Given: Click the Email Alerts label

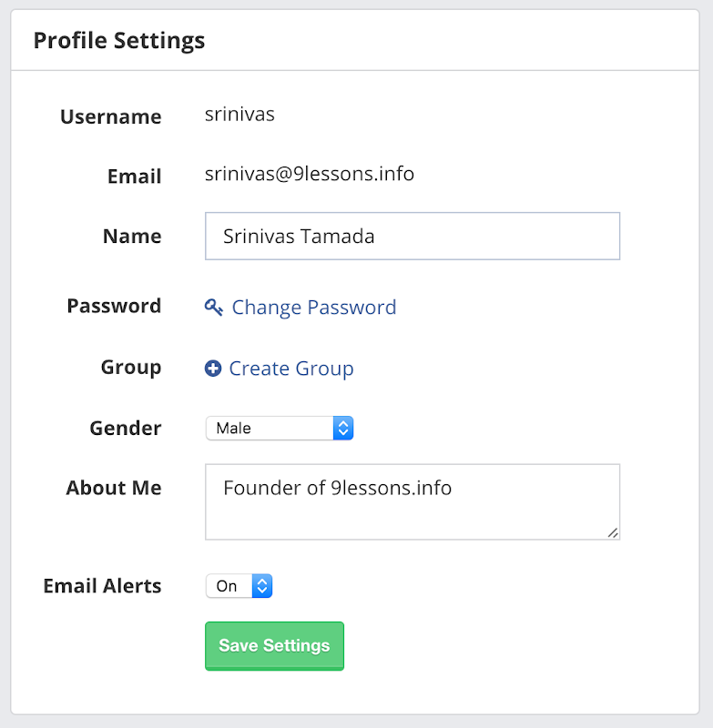Looking at the screenshot, I should 102,586.
